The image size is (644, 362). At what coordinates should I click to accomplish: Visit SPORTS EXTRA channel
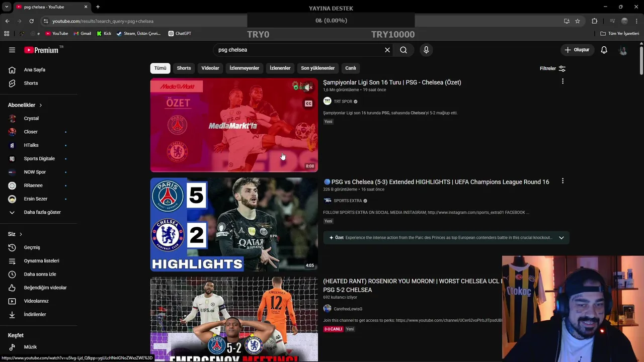pyautogui.click(x=348, y=201)
